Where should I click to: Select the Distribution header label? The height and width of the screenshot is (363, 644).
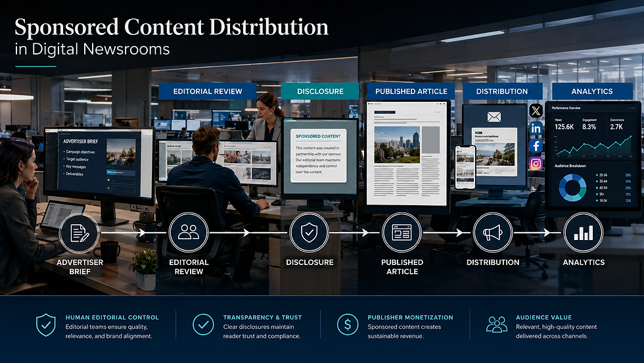point(502,91)
